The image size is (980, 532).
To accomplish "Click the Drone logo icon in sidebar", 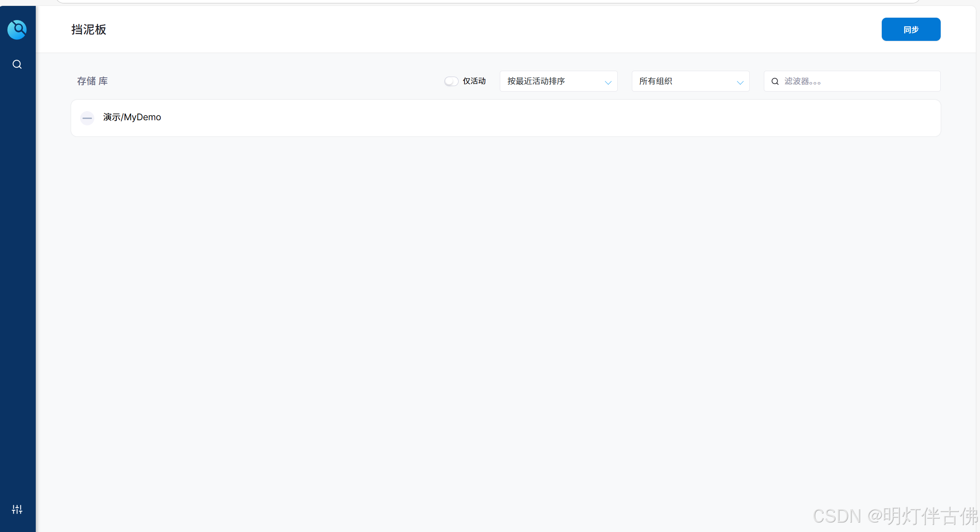I will [17, 29].
